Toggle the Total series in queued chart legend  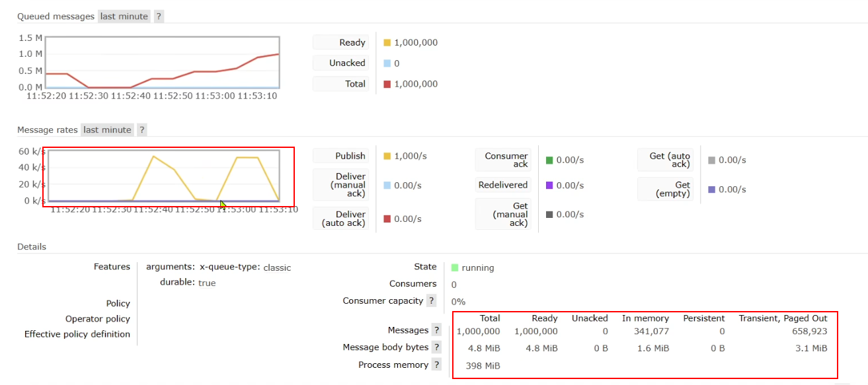pyautogui.click(x=340, y=84)
